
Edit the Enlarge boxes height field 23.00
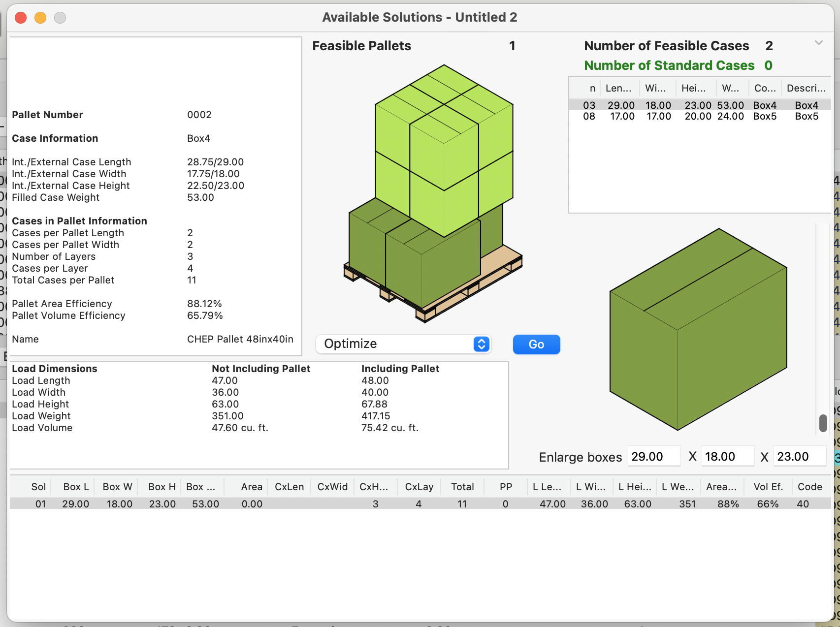click(x=800, y=456)
